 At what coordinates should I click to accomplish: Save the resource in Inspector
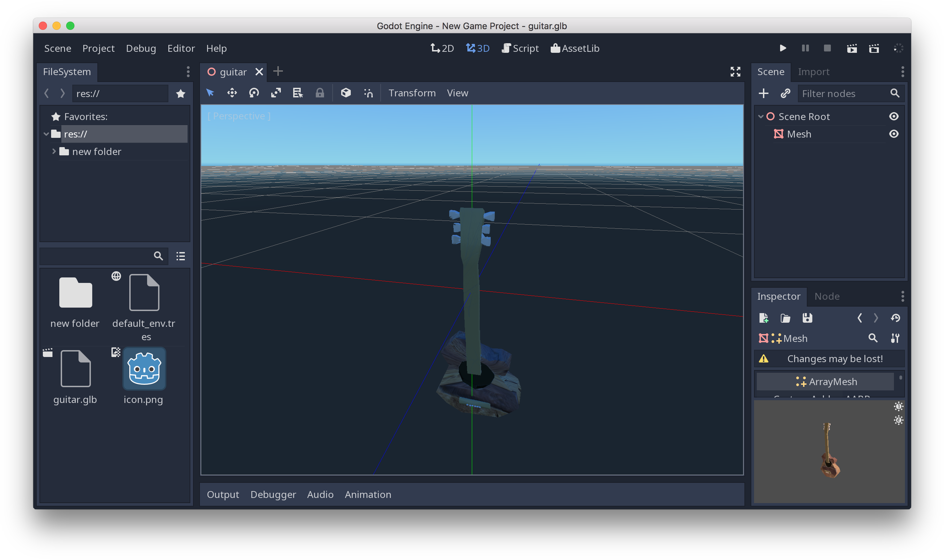pos(807,318)
